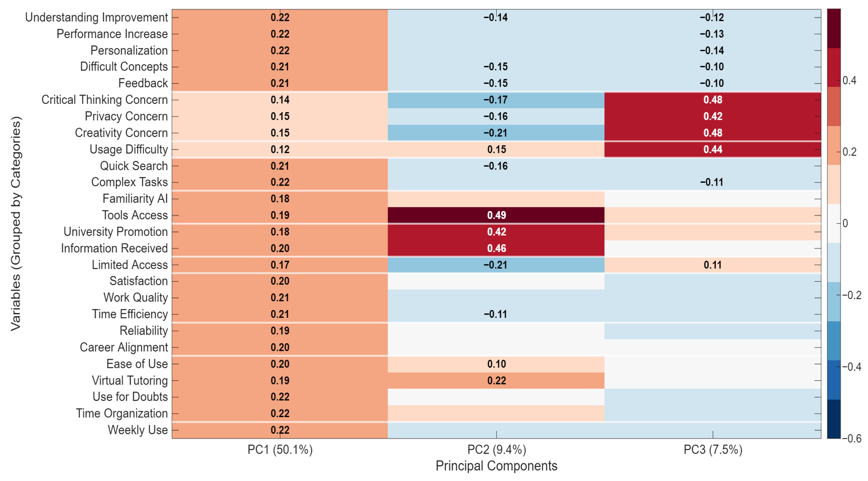Click the darkest red segment of the colorbar
Screen dimensions: 868x481
(834, 28)
